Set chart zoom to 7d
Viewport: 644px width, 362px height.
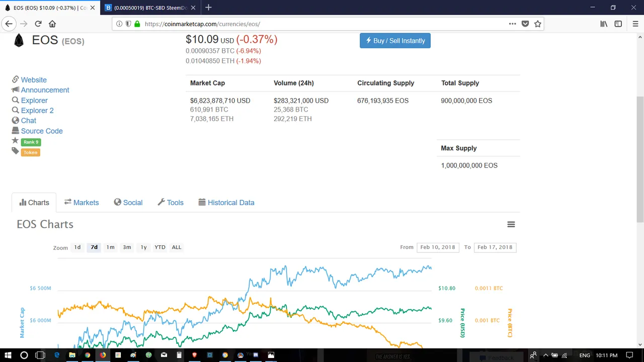click(x=94, y=247)
